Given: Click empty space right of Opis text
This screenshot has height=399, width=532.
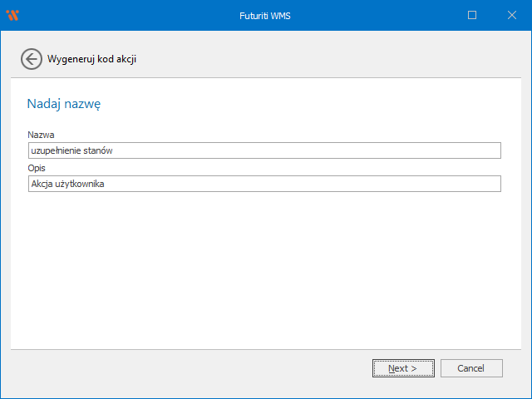Looking at the screenshot, I should pos(332,184).
